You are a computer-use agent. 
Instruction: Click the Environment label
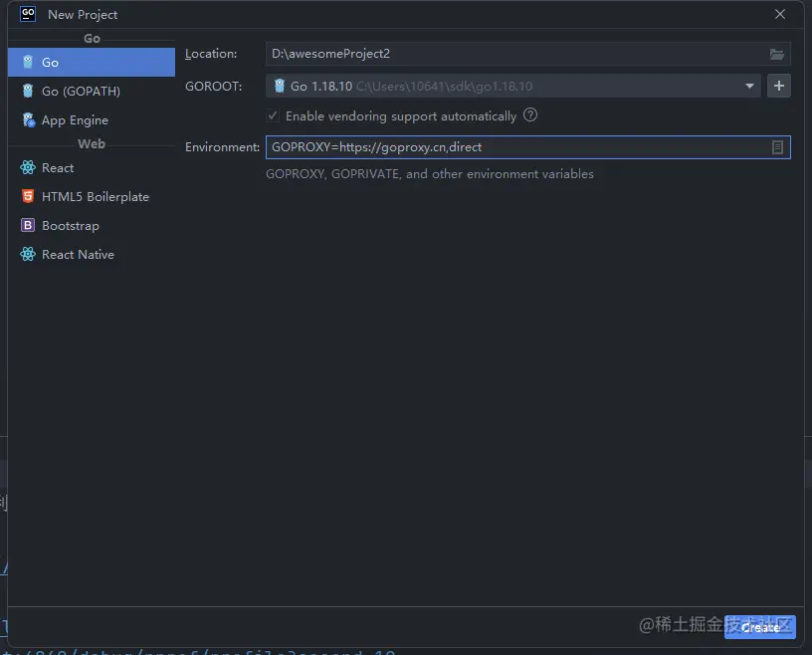click(x=222, y=147)
